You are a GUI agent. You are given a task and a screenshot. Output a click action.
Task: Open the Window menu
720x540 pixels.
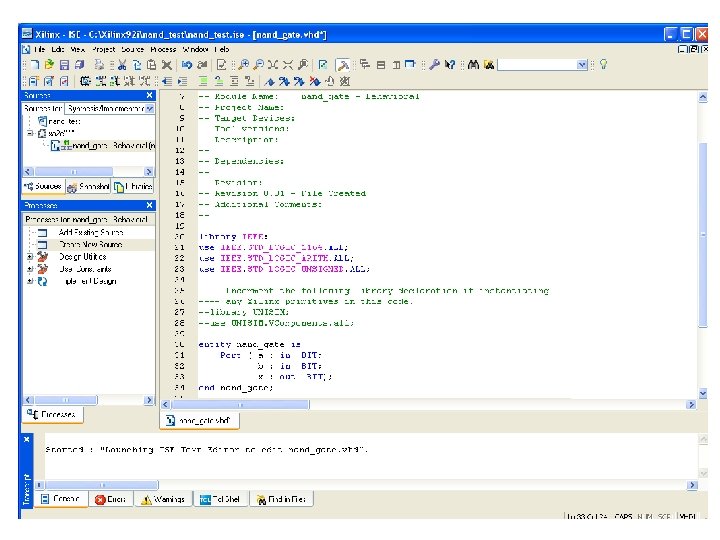[195, 48]
